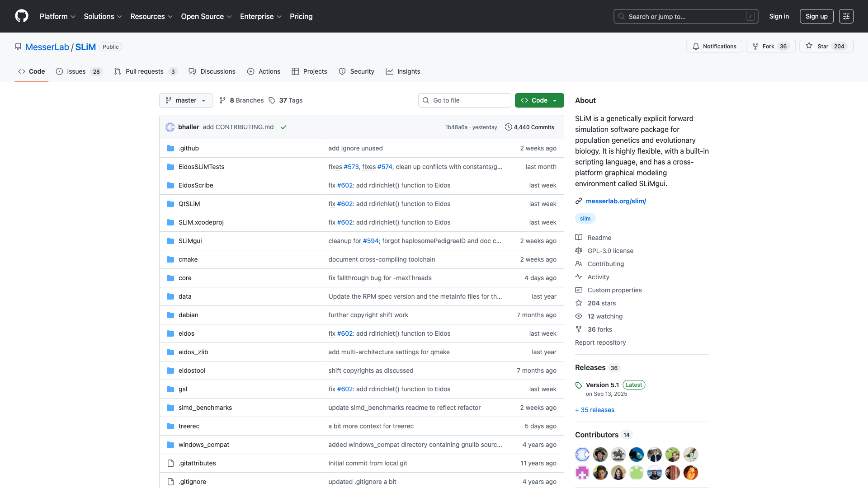Click the first contributor avatar

pyautogui.click(x=582, y=455)
